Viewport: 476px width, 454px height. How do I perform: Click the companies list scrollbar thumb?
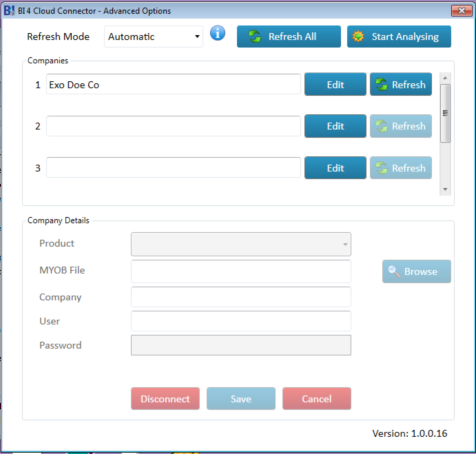tap(445, 113)
